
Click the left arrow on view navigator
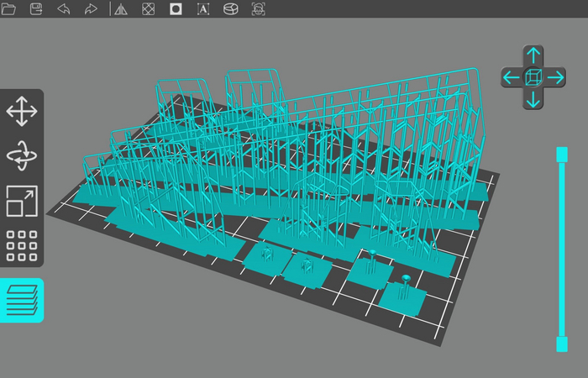tap(511, 77)
